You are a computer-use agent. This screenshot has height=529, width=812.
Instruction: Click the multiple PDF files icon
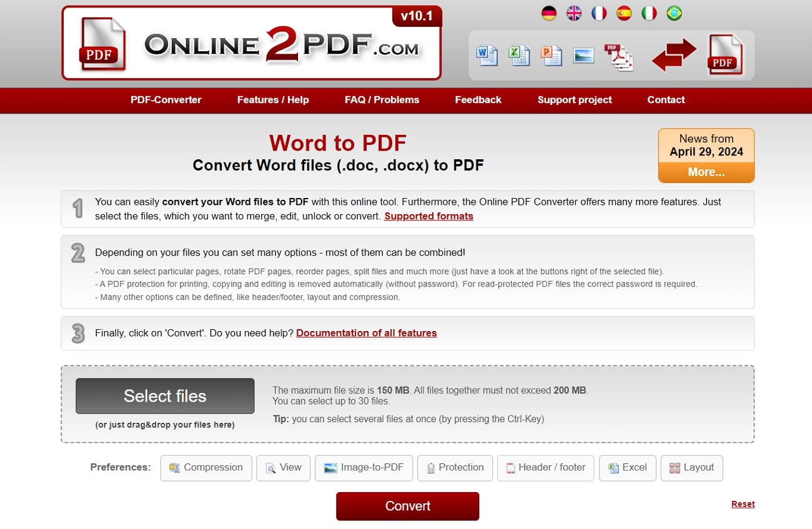tap(618, 57)
